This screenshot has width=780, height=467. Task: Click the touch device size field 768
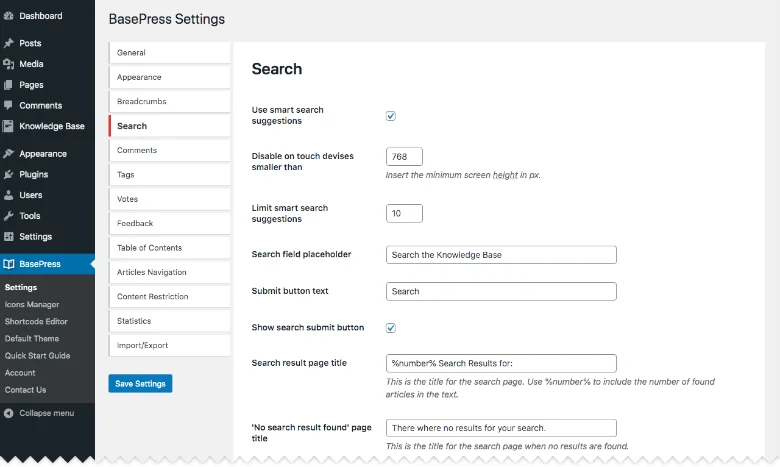[x=404, y=157]
